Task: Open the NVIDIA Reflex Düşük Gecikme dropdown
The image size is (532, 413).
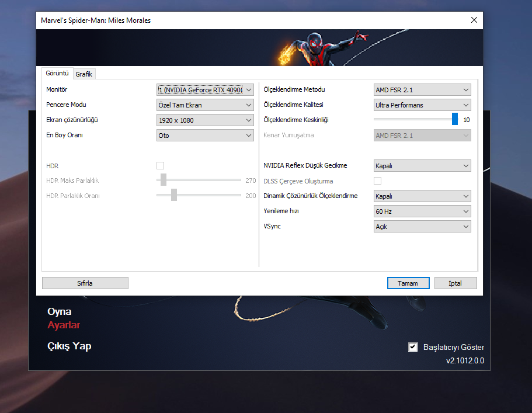Action: 422,165
